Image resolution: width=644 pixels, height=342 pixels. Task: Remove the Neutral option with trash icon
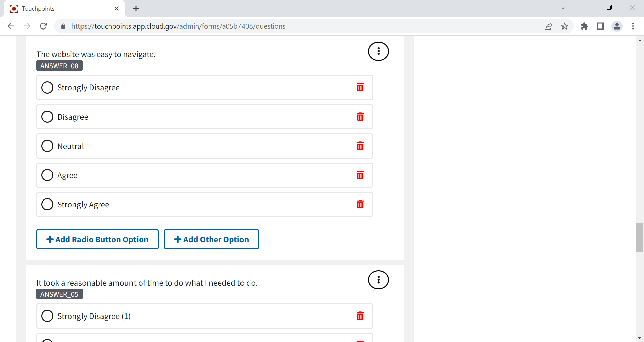click(360, 146)
